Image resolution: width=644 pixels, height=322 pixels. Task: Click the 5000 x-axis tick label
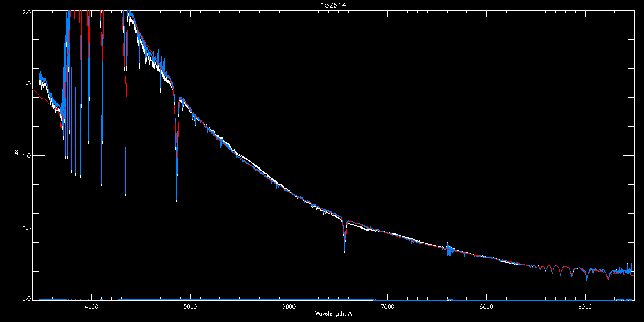(x=190, y=307)
